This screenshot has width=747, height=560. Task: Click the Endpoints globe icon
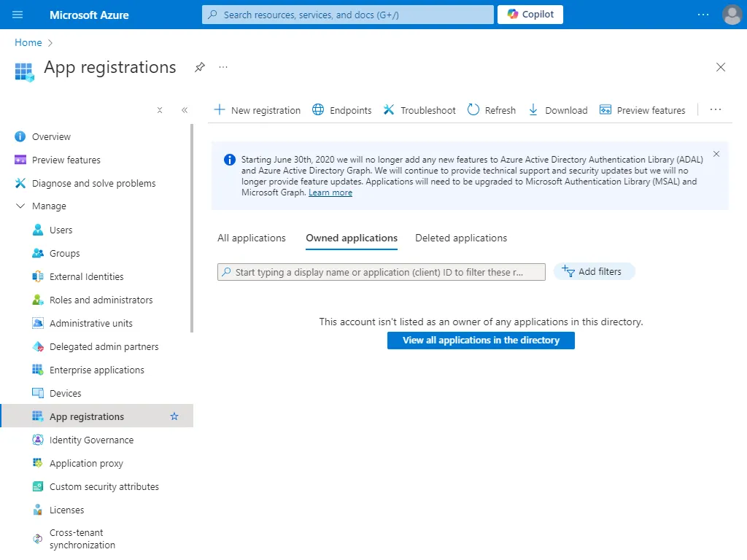318,110
